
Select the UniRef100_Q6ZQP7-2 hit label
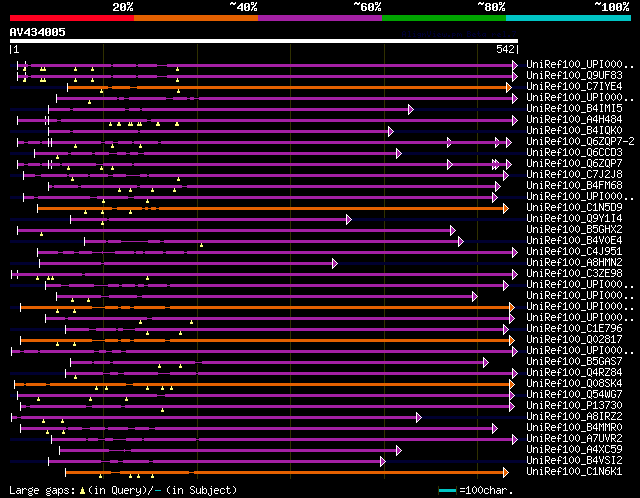point(580,141)
